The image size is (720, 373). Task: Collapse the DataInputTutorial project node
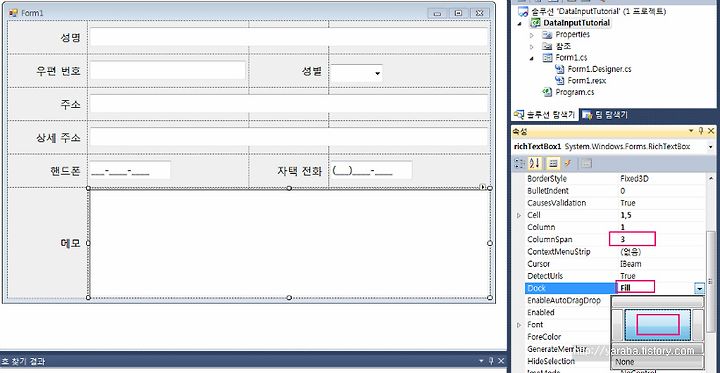(520, 23)
